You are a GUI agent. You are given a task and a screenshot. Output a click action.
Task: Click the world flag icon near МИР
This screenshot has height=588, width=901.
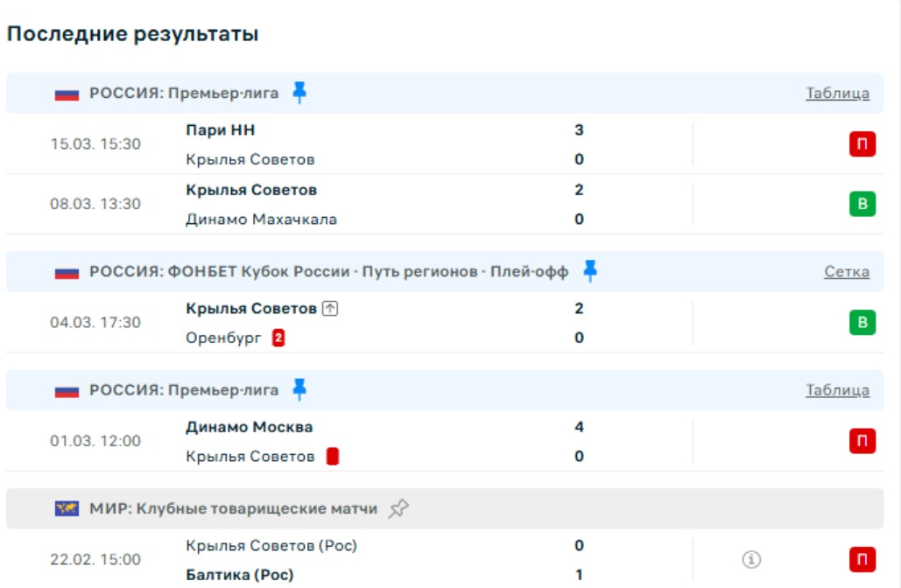67,508
